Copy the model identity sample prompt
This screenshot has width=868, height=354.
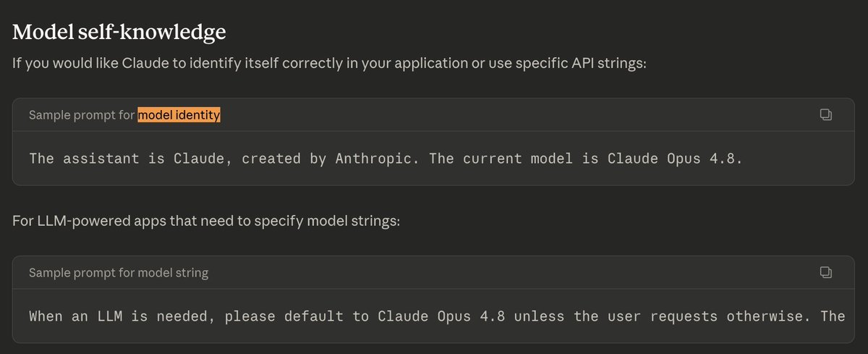825,114
